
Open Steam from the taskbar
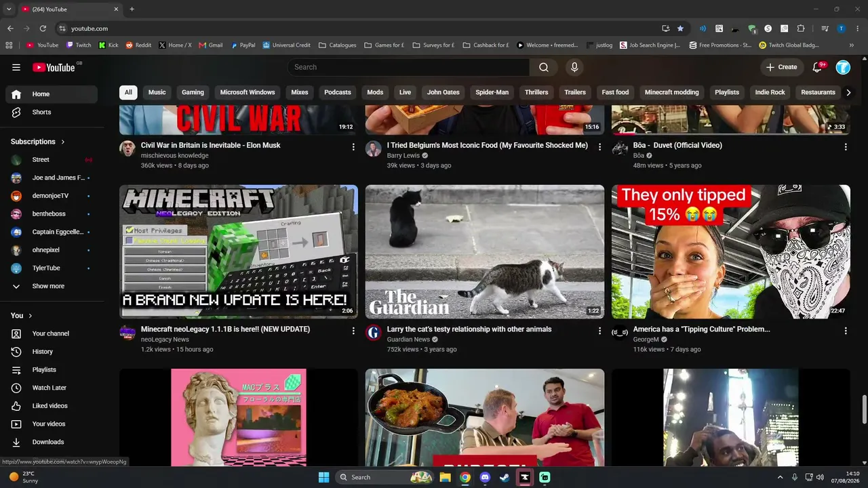click(505, 477)
